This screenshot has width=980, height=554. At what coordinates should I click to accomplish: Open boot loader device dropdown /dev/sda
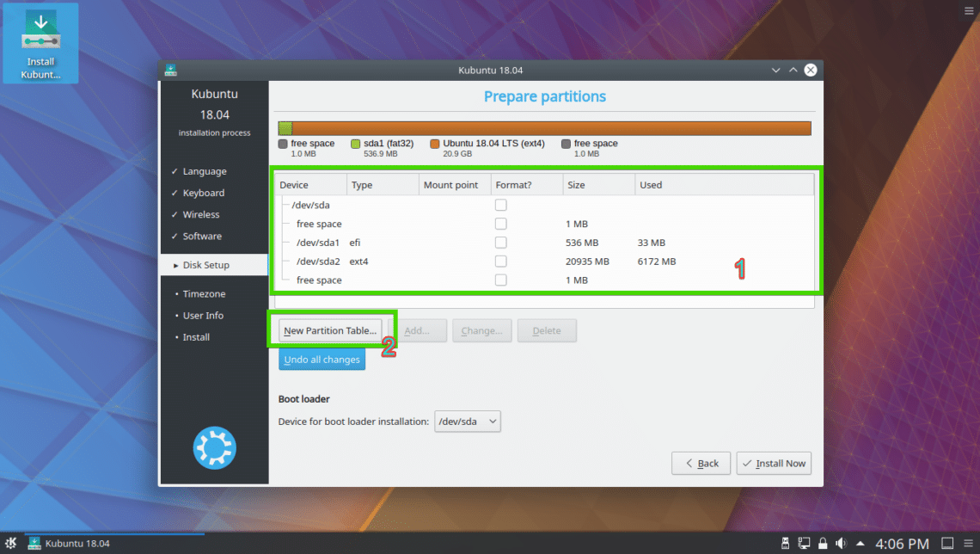[468, 422]
